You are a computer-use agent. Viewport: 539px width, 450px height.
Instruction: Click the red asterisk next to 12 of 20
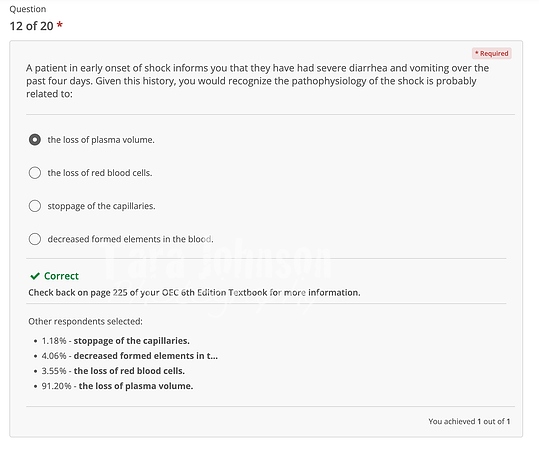tap(59, 25)
